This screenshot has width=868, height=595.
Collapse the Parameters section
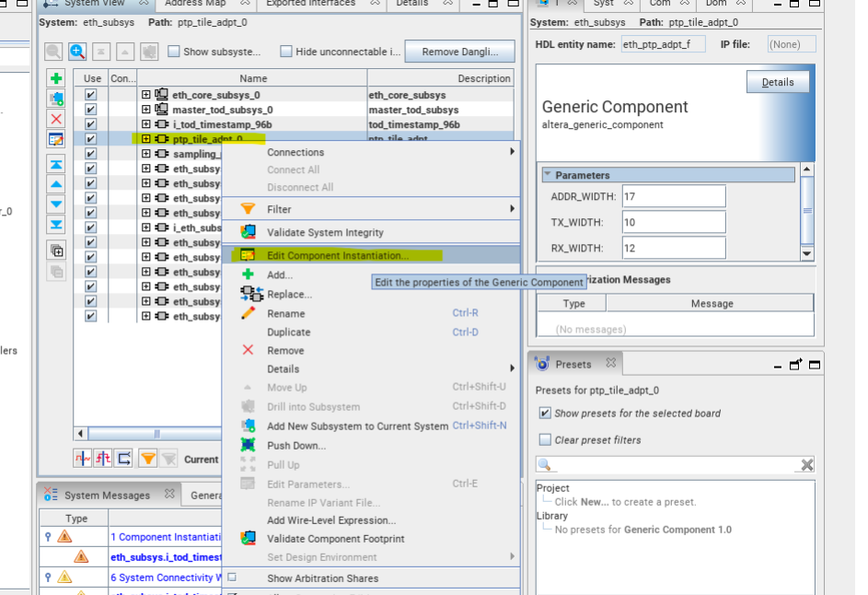pos(548,174)
